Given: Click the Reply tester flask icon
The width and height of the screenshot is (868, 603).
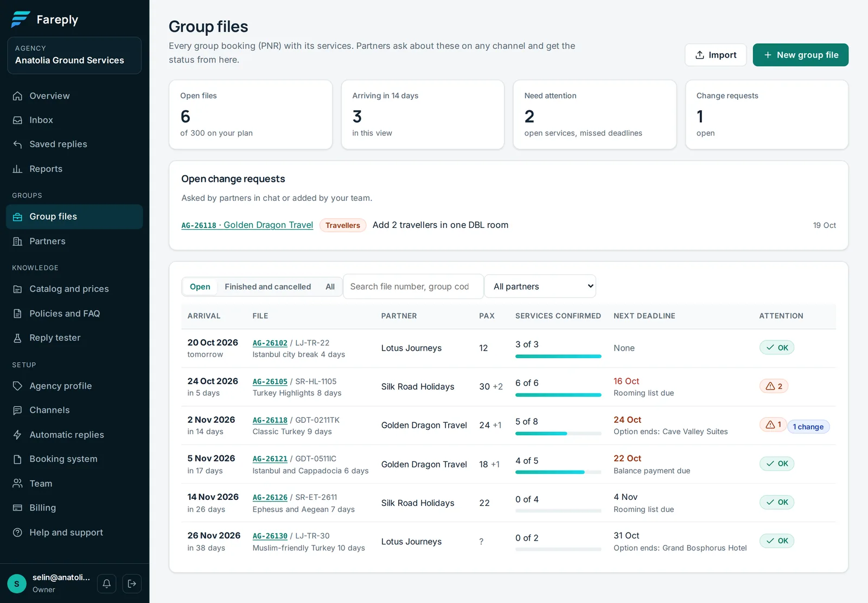Looking at the screenshot, I should pos(17,338).
